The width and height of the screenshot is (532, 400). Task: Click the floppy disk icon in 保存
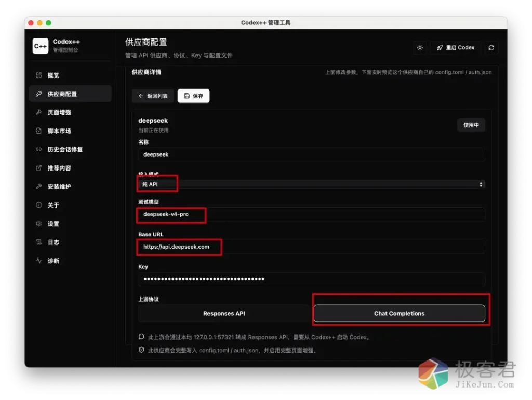187,96
